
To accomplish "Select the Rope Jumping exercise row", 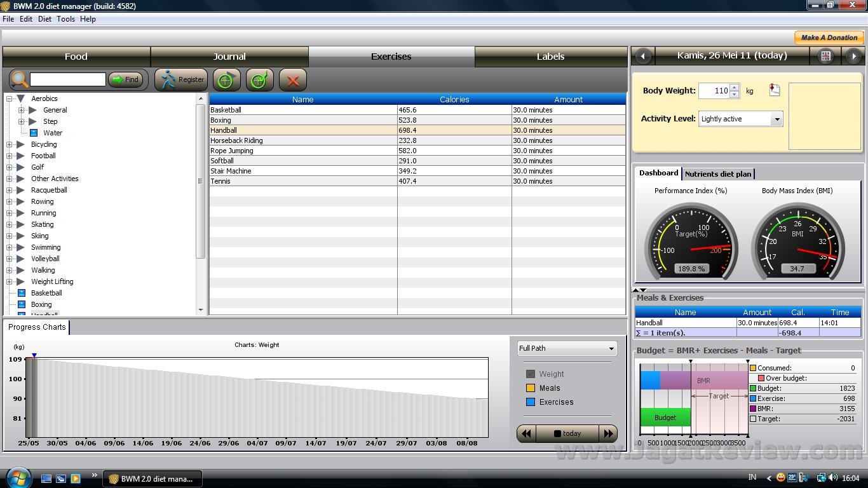I will [x=417, y=151].
